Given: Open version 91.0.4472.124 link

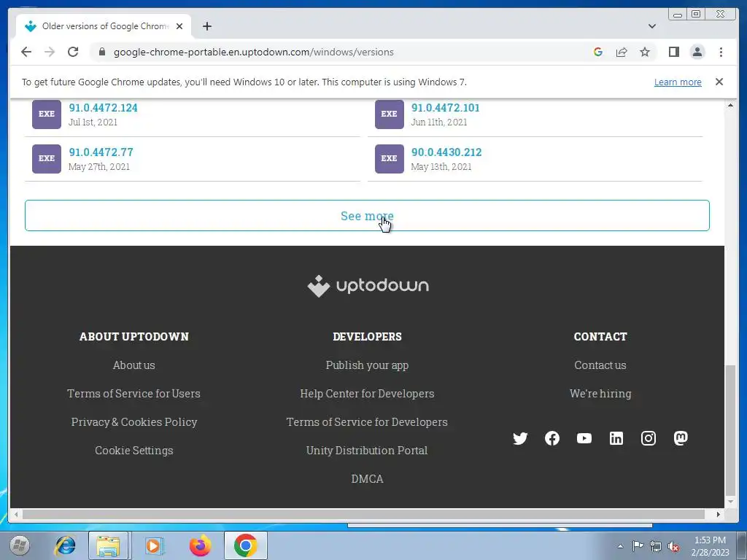Looking at the screenshot, I should (104, 108).
